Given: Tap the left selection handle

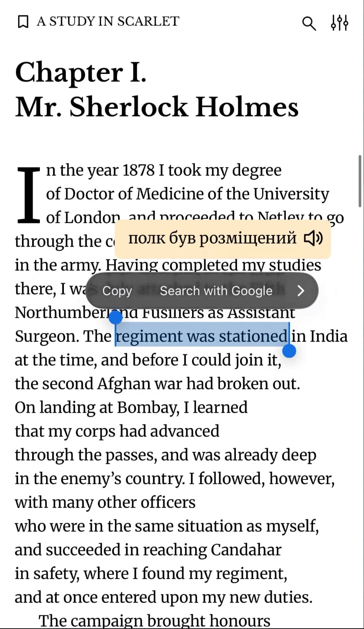Looking at the screenshot, I should [x=115, y=318].
